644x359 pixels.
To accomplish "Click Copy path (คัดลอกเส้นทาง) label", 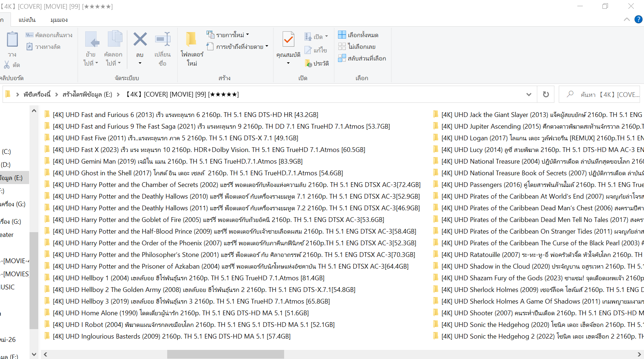I will click(54, 35).
